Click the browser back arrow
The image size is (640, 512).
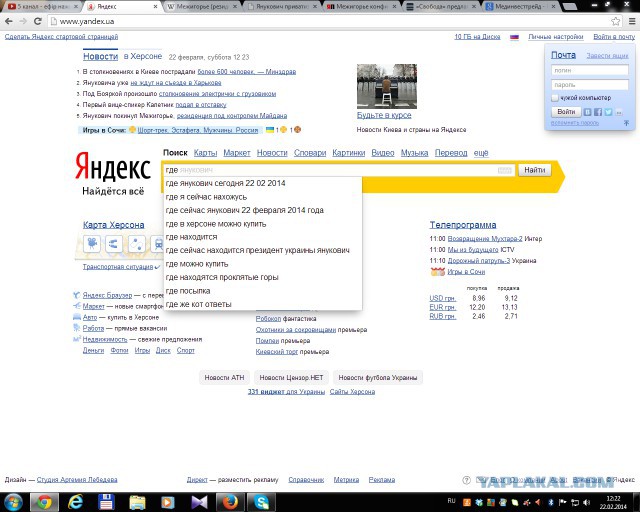9,21
